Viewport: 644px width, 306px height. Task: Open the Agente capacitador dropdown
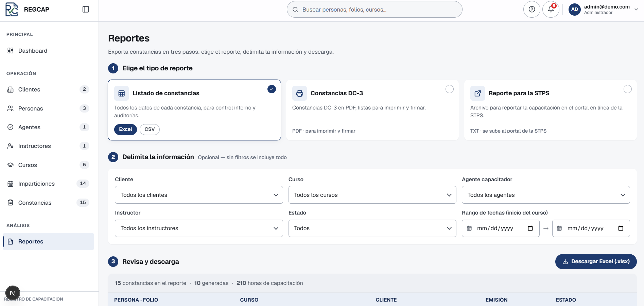point(546,195)
